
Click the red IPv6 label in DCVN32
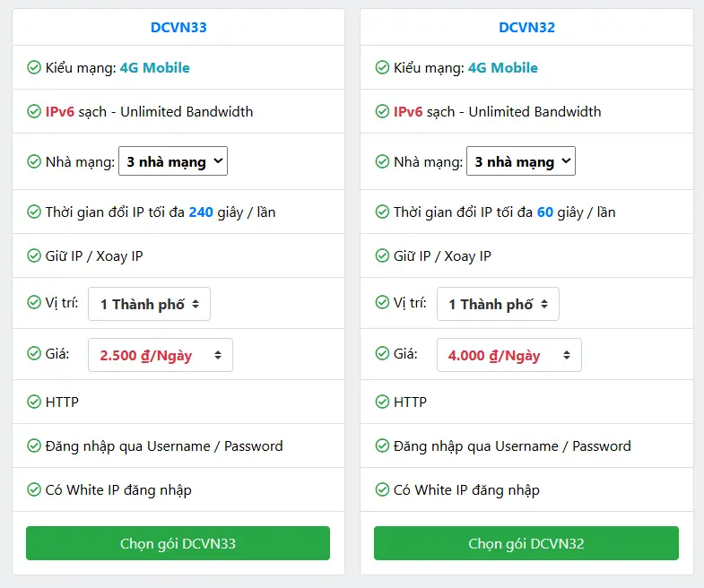tap(408, 112)
